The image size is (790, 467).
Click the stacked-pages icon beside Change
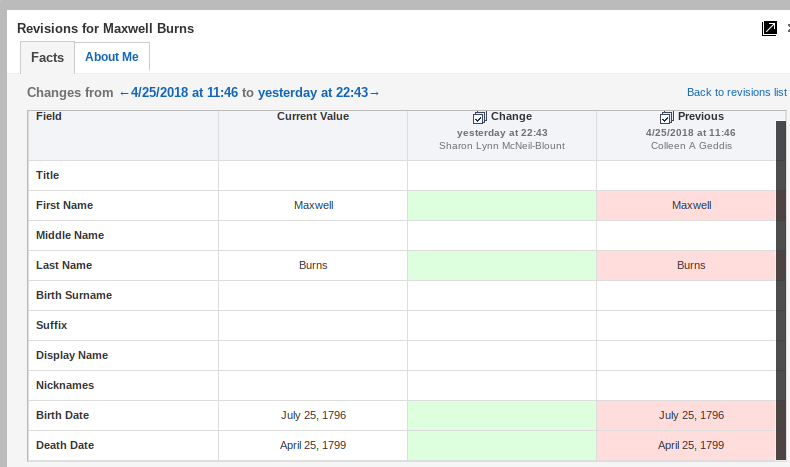click(x=479, y=117)
